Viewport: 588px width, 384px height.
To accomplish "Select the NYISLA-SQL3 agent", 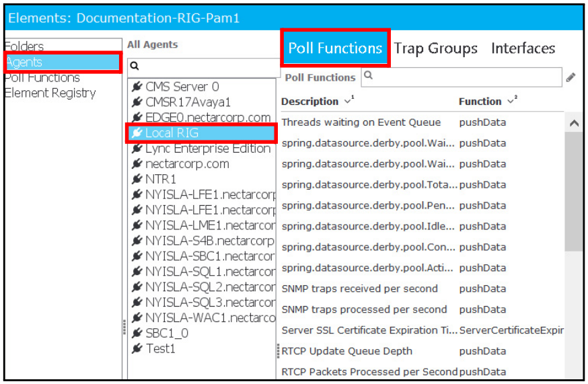I will click(202, 302).
